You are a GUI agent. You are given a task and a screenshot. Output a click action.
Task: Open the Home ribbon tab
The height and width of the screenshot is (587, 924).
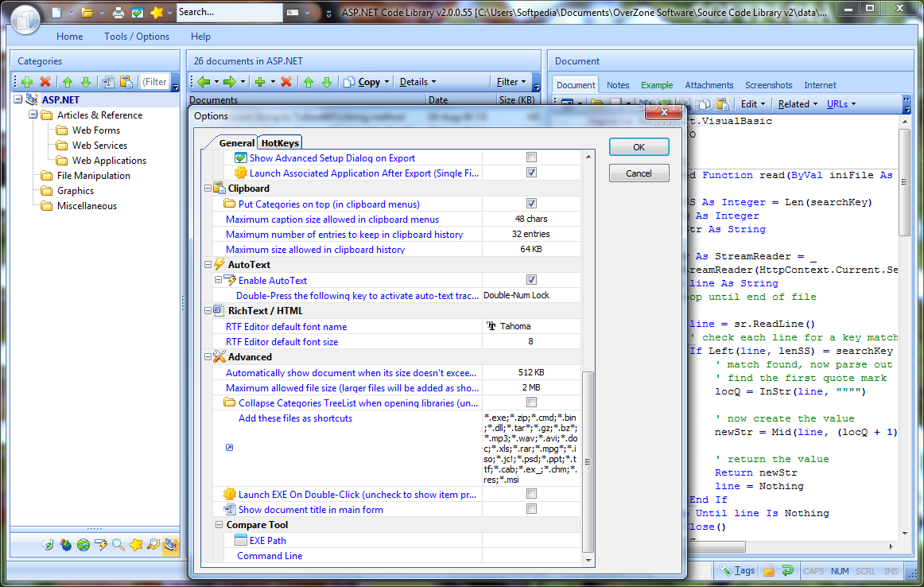click(x=69, y=37)
